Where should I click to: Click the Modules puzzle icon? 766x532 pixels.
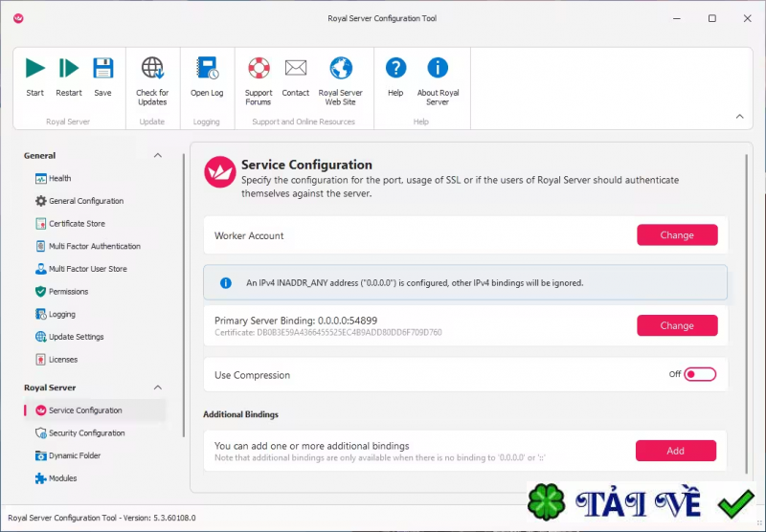pos(40,478)
